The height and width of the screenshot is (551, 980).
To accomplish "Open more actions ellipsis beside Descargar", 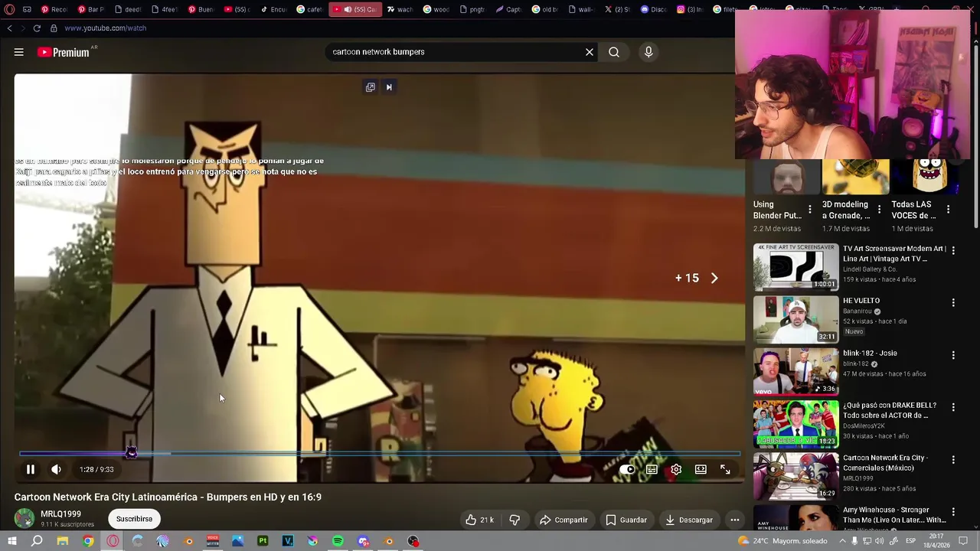I will [x=735, y=520].
